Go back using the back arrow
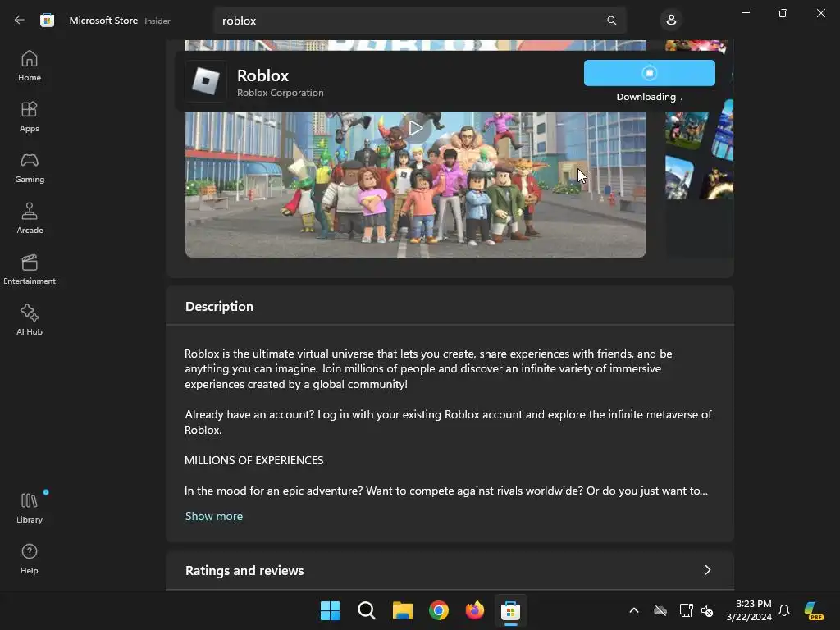The image size is (840, 630). [20, 21]
